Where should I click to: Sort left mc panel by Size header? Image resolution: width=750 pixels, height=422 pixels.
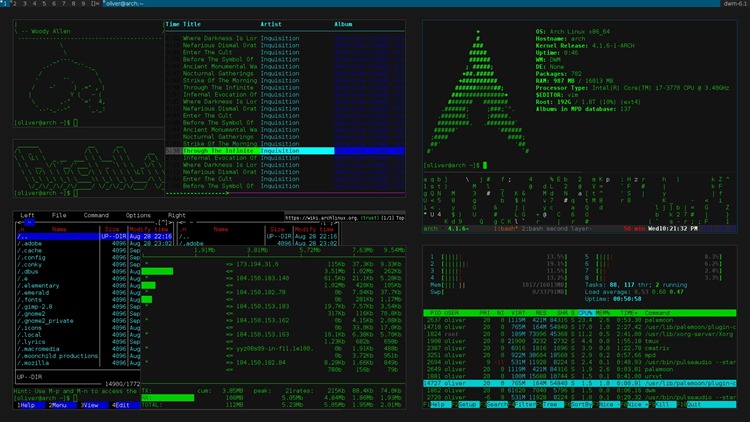coord(112,229)
